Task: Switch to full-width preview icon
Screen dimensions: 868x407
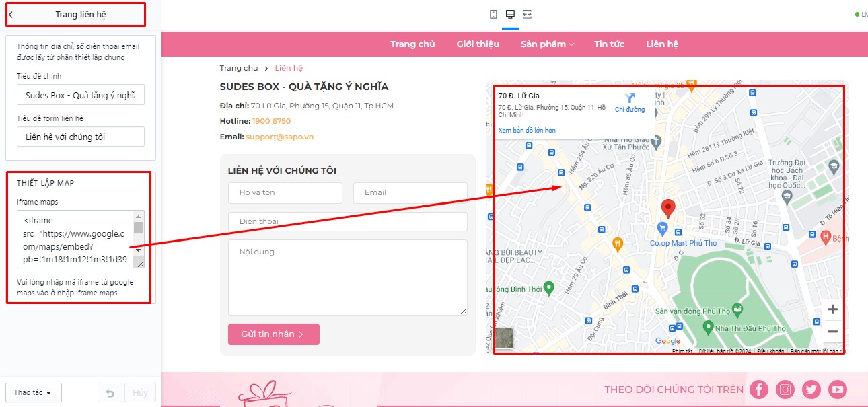Action: pyautogui.click(x=527, y=14)
